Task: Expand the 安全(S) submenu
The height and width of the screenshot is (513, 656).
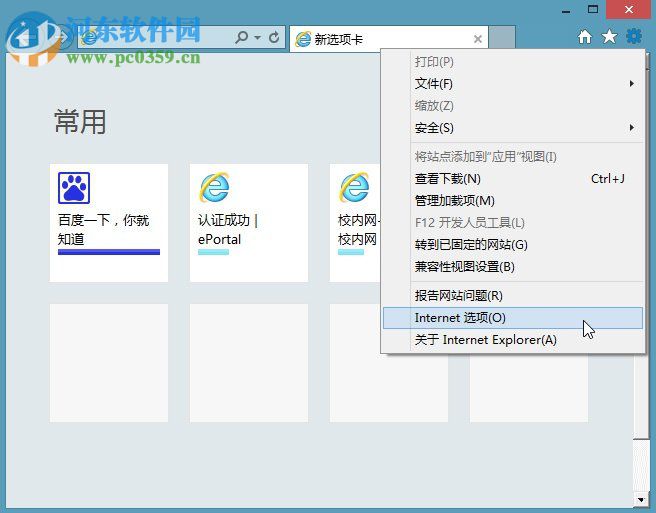Action: click(514, 128)
